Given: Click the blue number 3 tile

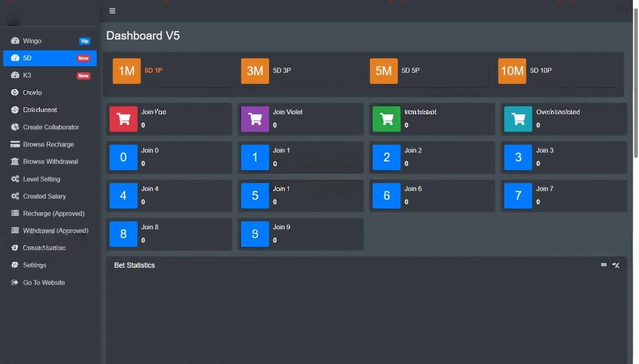Looking at the screenshot, I should (518, 157).
